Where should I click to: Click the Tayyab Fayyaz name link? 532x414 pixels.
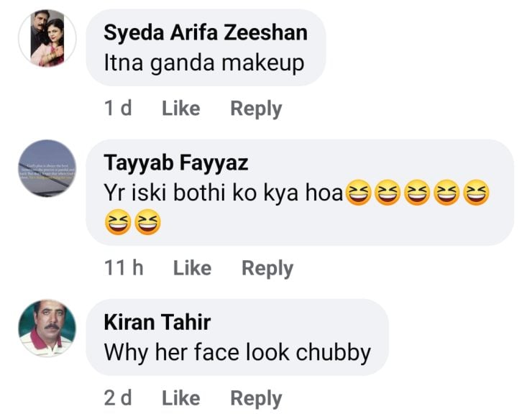click(x=176, y=163)
